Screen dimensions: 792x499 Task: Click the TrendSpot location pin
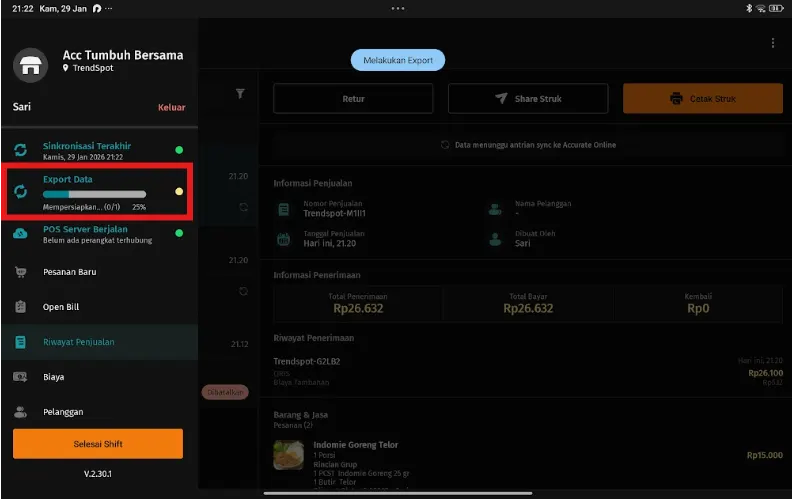pyautogui.click(x=66, y=69)
